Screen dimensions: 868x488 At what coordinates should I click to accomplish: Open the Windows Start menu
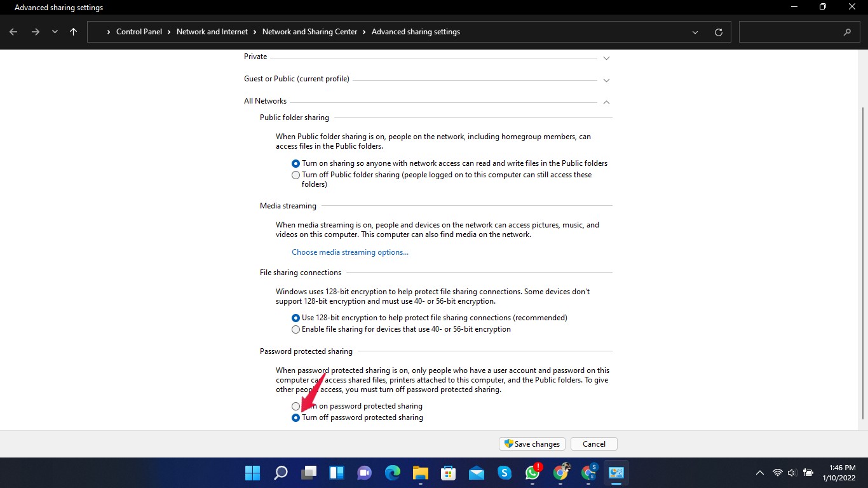(x=252, y=473)
